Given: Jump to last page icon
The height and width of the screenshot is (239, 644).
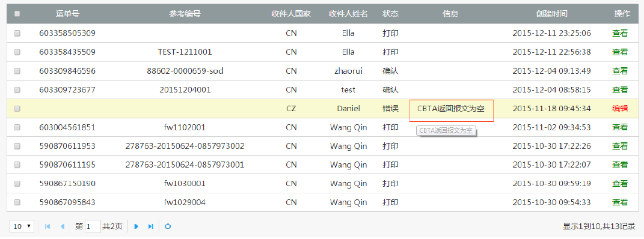Looking at the screenshot, I should (151, 226).
